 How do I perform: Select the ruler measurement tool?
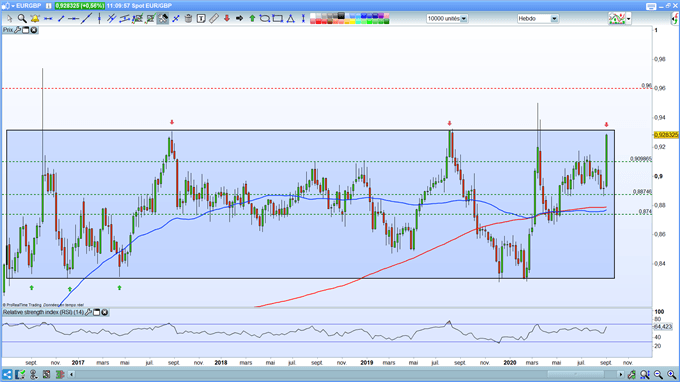(214, 19)
